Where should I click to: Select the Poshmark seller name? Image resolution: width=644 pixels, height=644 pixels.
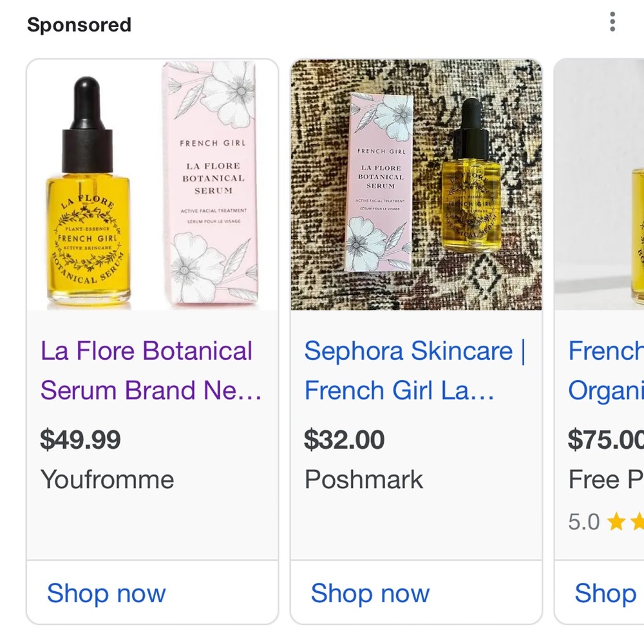(363, 480)
